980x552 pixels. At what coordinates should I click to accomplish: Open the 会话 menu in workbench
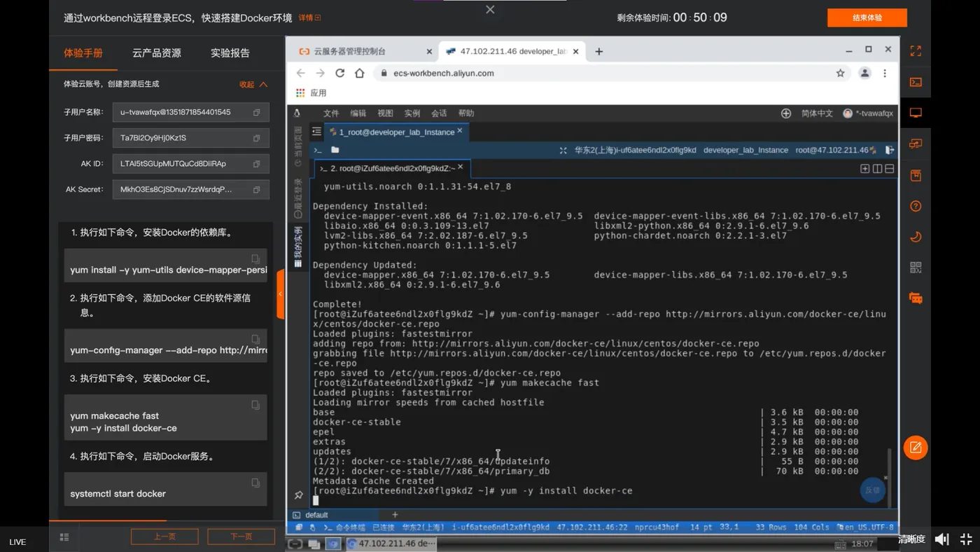point(439,113)
